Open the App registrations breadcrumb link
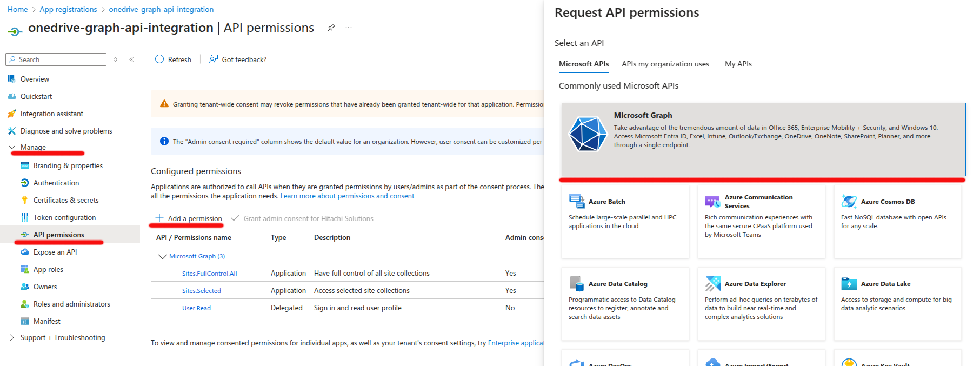The width and height of the screenshot is (980, 366). point(68,9)
